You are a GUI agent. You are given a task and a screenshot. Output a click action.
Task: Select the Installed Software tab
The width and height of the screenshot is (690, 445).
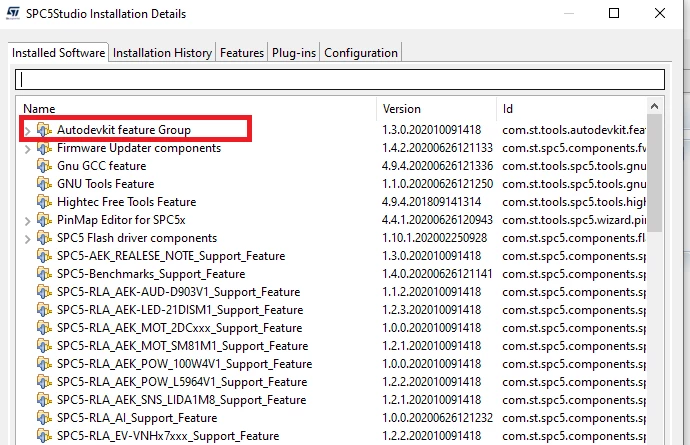pyautogui.click(x=59, y=53)
